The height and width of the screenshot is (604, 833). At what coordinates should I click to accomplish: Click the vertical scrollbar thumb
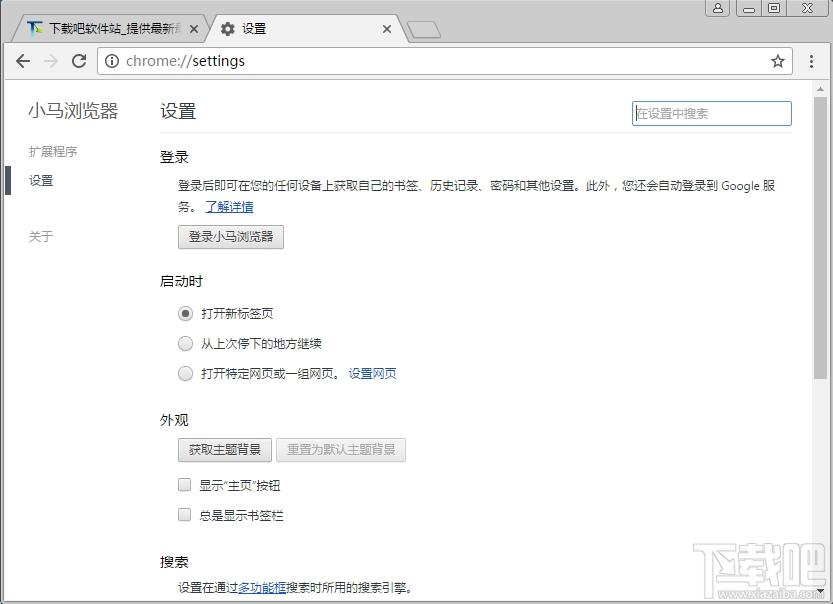click(x=820, y=237)
